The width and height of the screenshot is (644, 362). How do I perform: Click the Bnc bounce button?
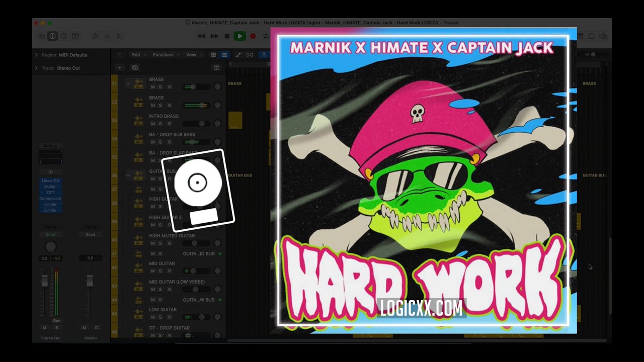(x=57, y=321)
